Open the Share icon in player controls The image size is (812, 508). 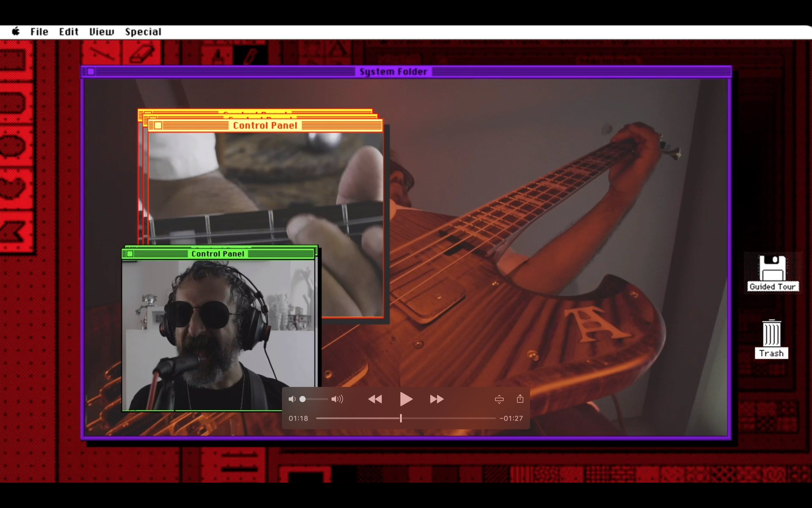coord(520,399)
